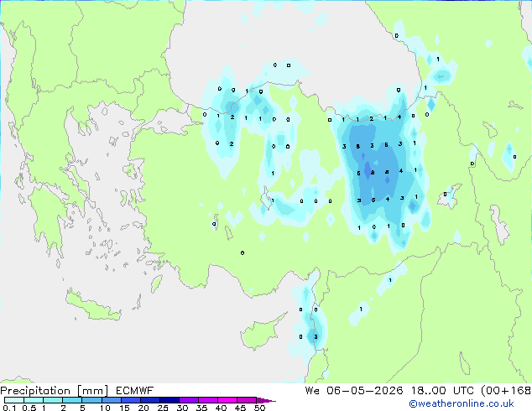The width and height of the screenshot is (532, 411).
Task: Select the 0.5–1 mm legend color swatch
Action: [34, 400]
